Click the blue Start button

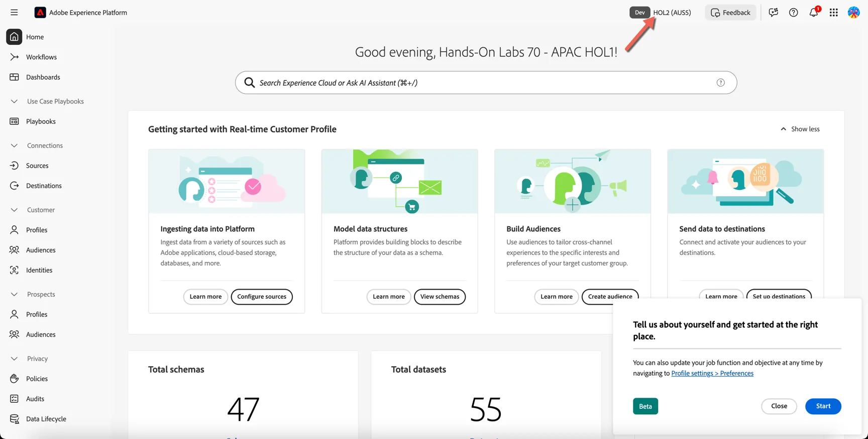pos(823,406)
